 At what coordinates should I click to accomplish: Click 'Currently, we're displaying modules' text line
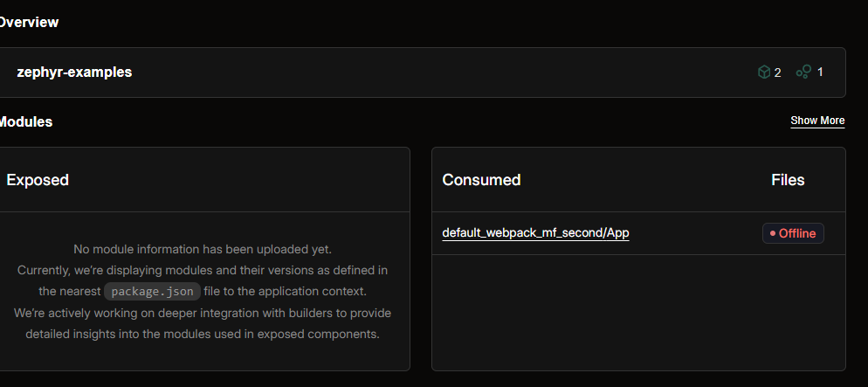point(203,270)
